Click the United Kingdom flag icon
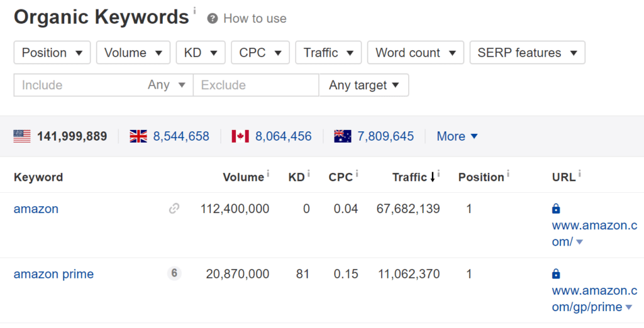Screen dimensions: 644x328 click(138, 136)
